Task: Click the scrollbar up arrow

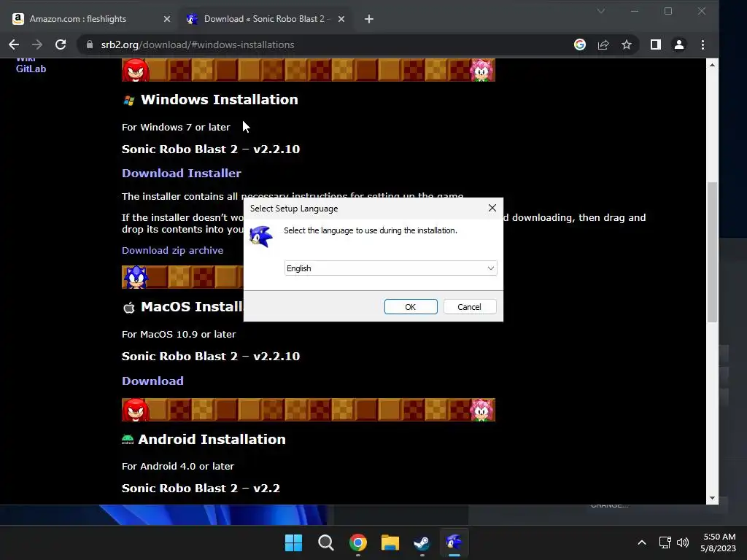Action: (x=712, y=65)
